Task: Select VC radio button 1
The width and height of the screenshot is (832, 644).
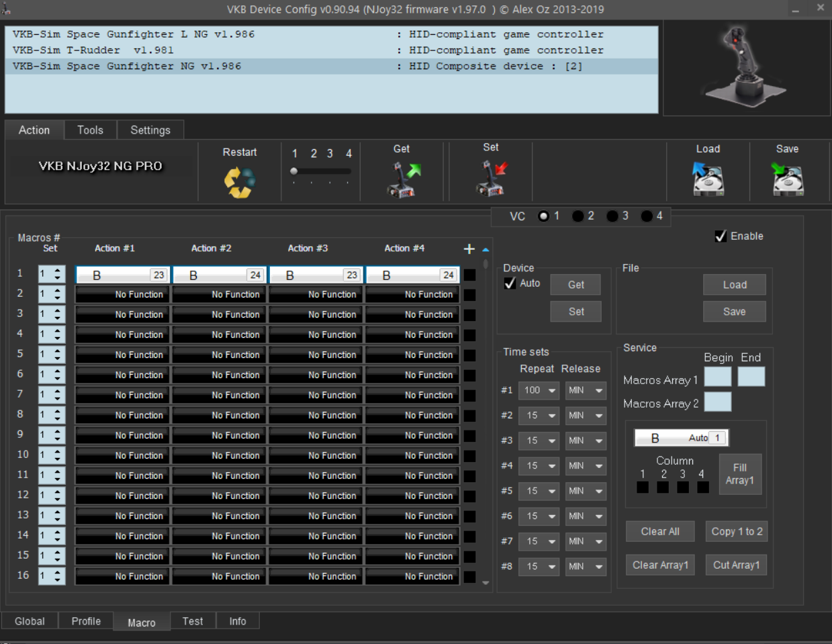Action: click(x=543, y=216)
